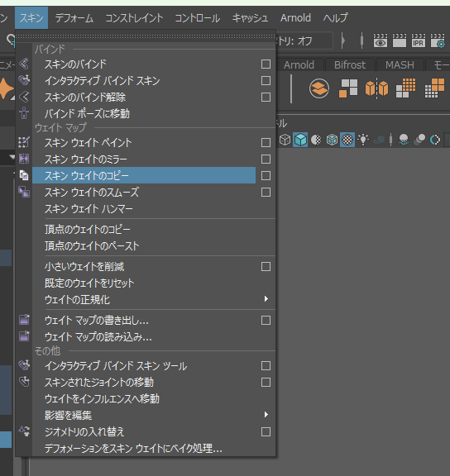Switch to the Bifrost shelf tab
The width and height of the screenshot is (450, 476).
(x=350, y=64)
